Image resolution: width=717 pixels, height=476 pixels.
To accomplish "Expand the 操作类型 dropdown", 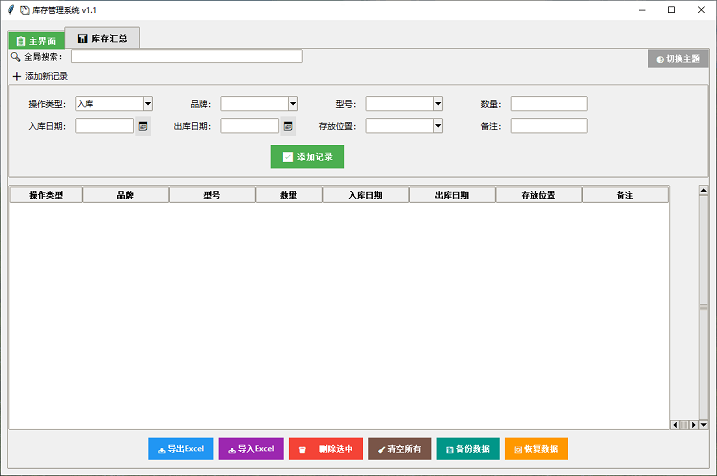I will [147, 103].
